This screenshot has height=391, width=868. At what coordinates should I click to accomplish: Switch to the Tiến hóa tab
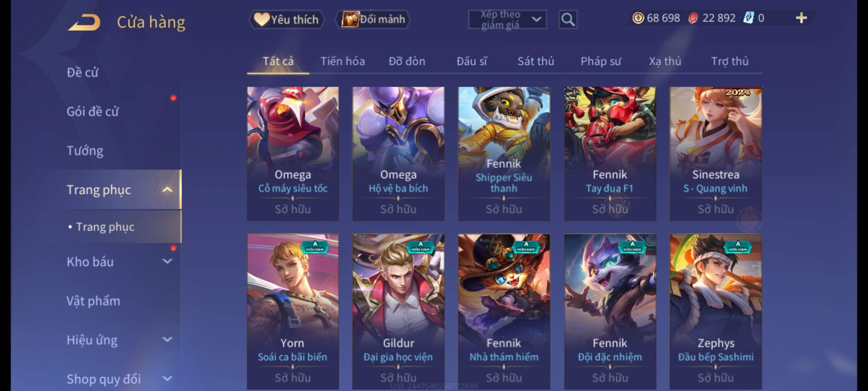click(342, 61)
